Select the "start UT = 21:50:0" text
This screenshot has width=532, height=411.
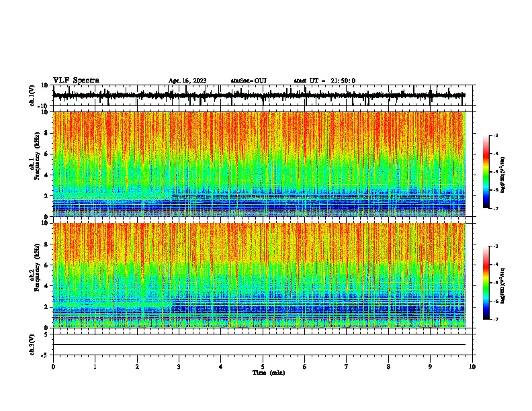pyautogui.click(x=324, y=81)
